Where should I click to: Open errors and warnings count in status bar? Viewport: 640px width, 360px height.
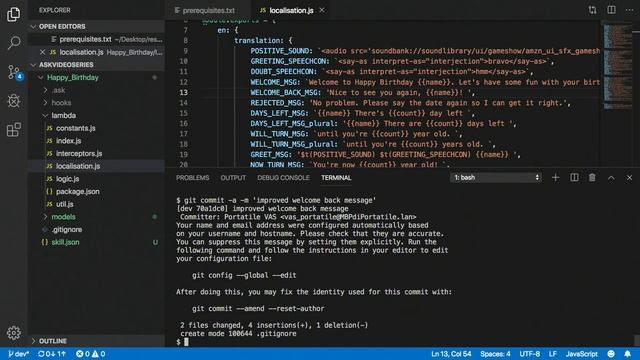91,354
